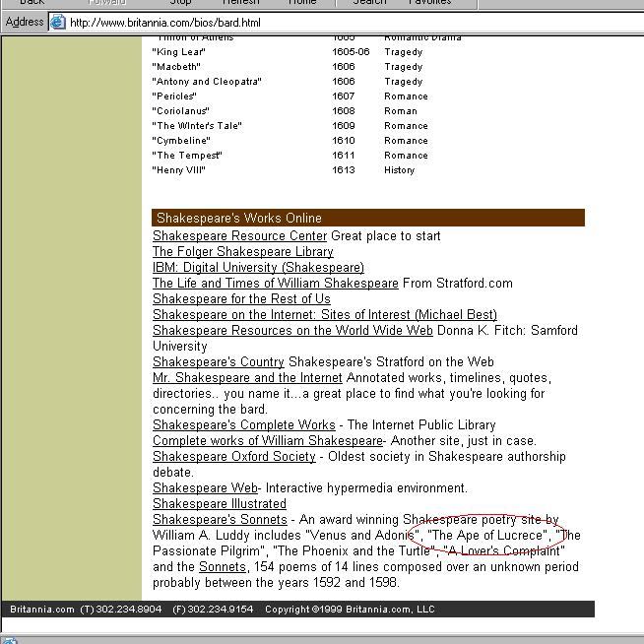Open the Shakespeare Web link
This screenshot has height=644, width=644.
[x=205, y=488]
